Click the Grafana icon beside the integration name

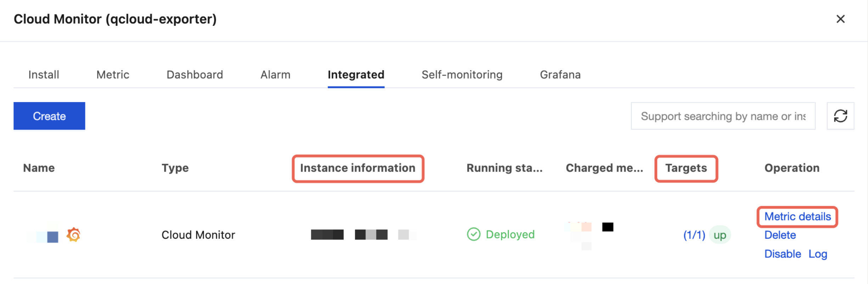tap(74, 235)
